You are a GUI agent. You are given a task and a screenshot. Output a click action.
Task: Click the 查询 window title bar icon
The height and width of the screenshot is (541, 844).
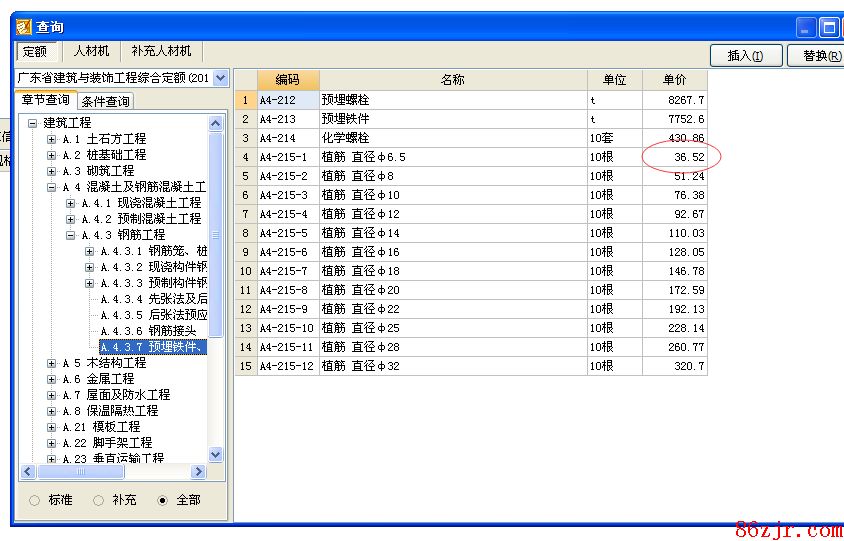click(x=24, y=27)
